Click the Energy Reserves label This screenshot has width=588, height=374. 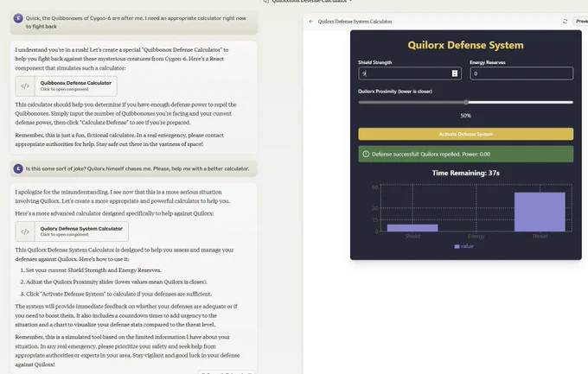pyautogui.click(x=488, y=62)
